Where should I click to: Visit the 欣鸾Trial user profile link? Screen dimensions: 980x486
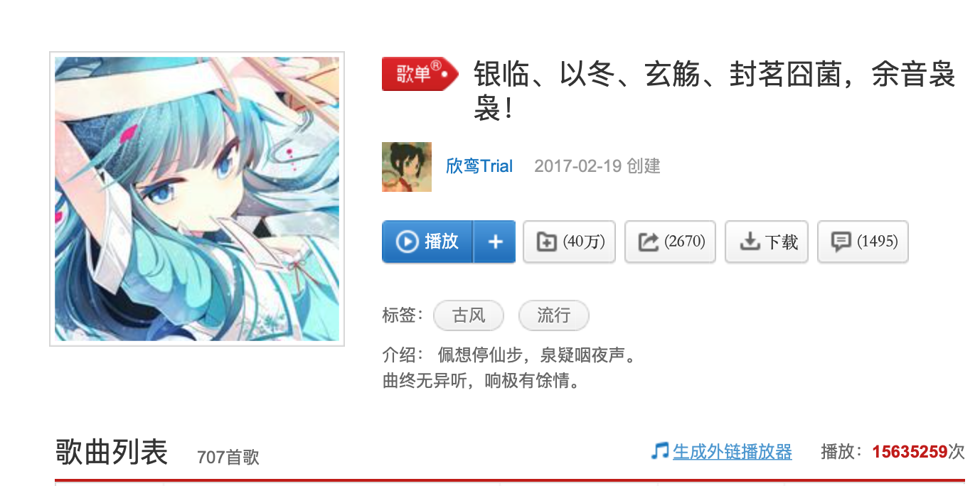479,166
